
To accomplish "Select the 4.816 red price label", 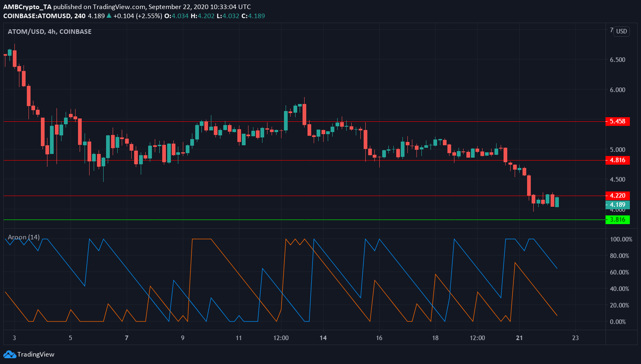I will point(617,160).
